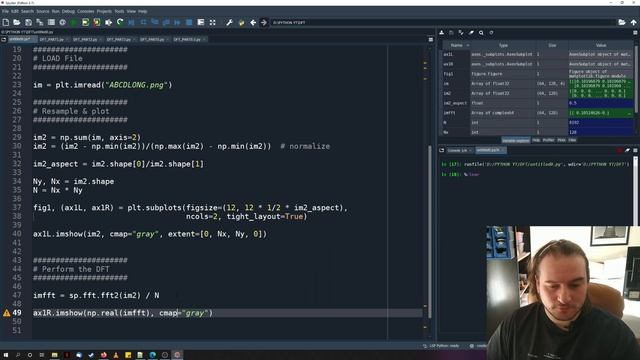Click line number 37 in the gutter
The width and height of the screenshot is (640, 360).
click(x=17, y=208)
